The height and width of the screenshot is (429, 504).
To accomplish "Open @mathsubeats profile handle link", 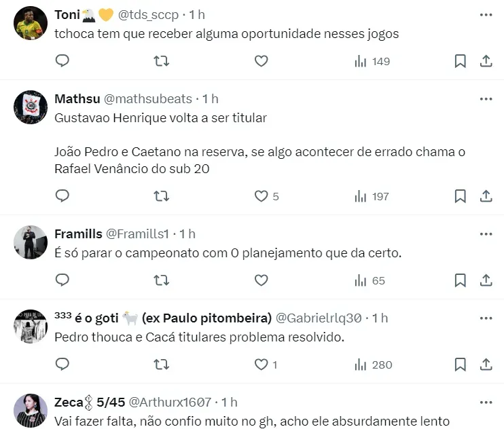I will tap(147, 99).
